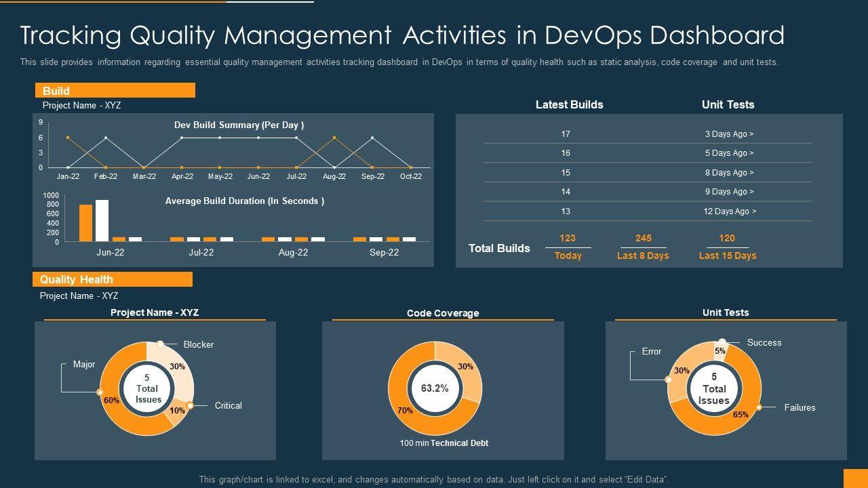Screen dimensions: 868x488
Task: Click the Success callout marker on Unit Tests
Action: point(722,342)
